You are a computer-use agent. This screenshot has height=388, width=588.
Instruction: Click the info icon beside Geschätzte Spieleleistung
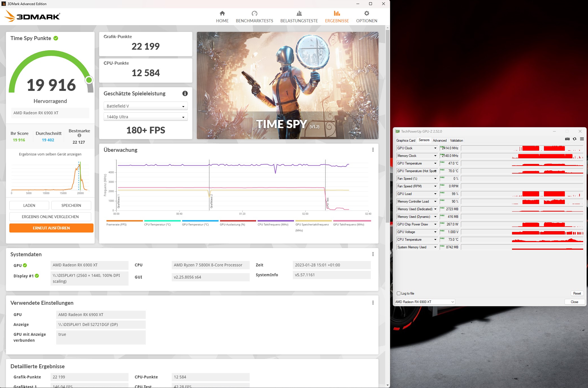(x=185, y=93)
